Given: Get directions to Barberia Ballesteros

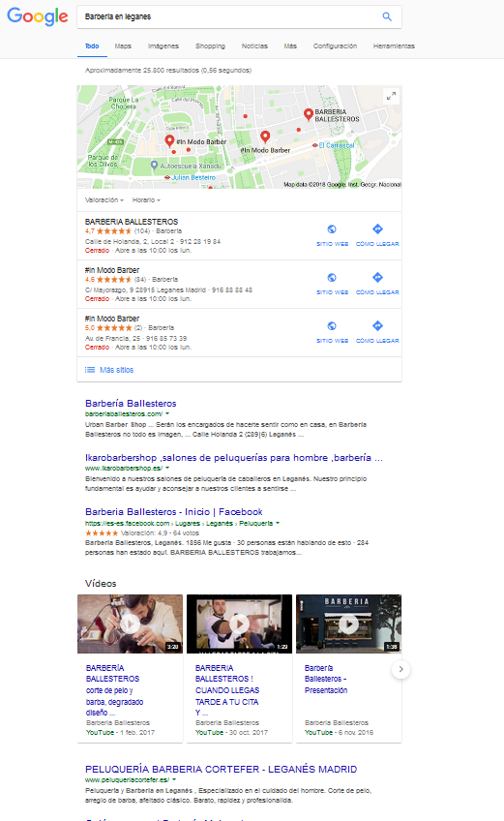Looking at the screenshot, I should pyautogui.click(x=377, y=234).
